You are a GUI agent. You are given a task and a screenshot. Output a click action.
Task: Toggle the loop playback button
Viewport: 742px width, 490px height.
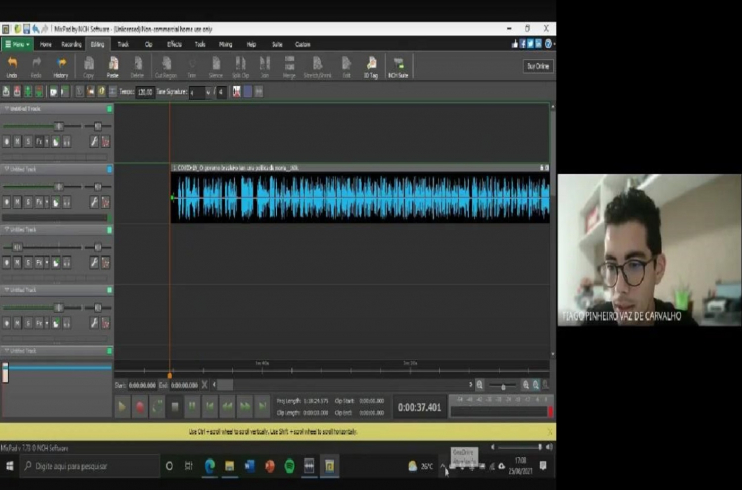click(157, 407)
